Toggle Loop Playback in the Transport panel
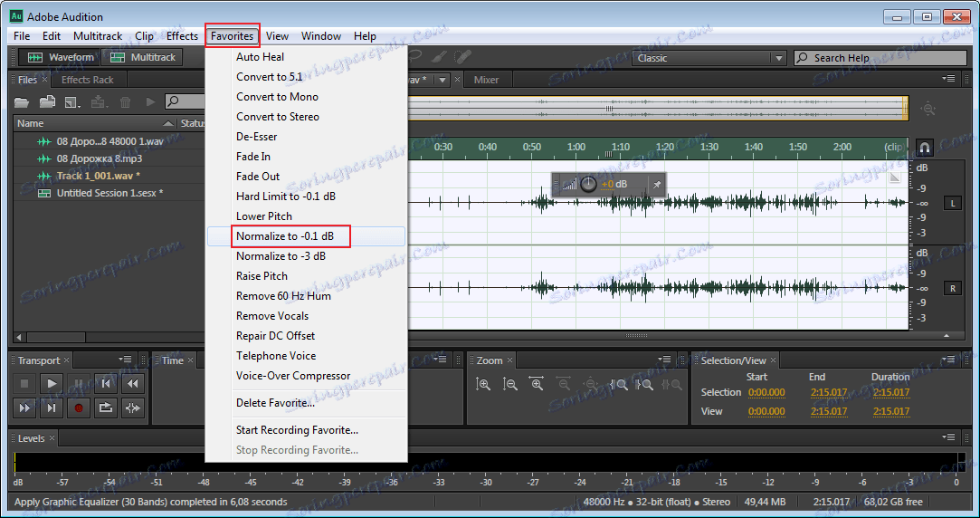Viewport: 980px width, 518px height. pos(106,408)
